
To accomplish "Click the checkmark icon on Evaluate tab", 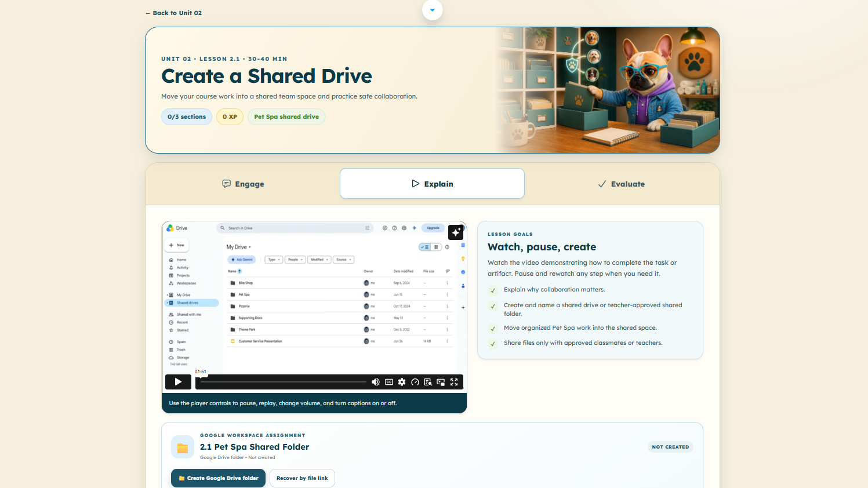I will coord(602,184).
